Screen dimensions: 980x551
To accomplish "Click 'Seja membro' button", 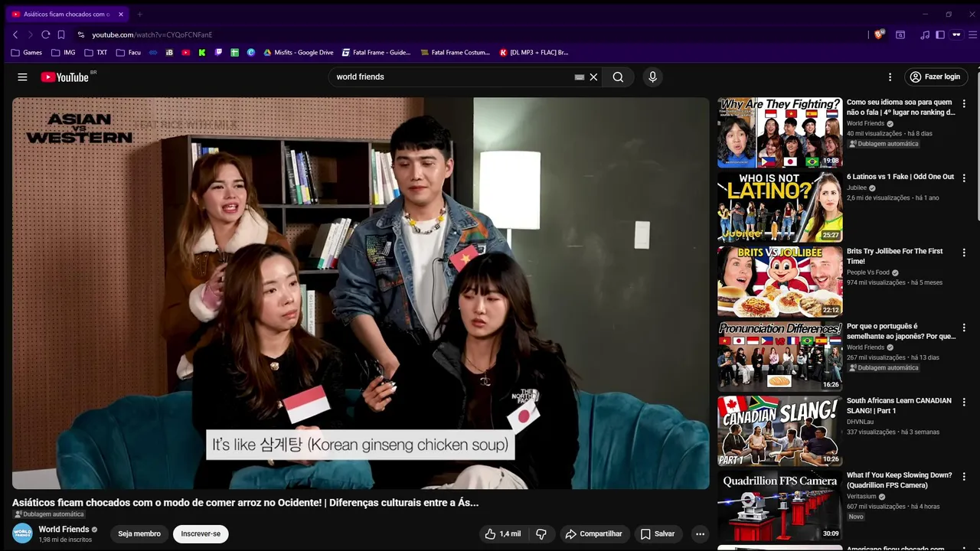I will click(139, 533).
